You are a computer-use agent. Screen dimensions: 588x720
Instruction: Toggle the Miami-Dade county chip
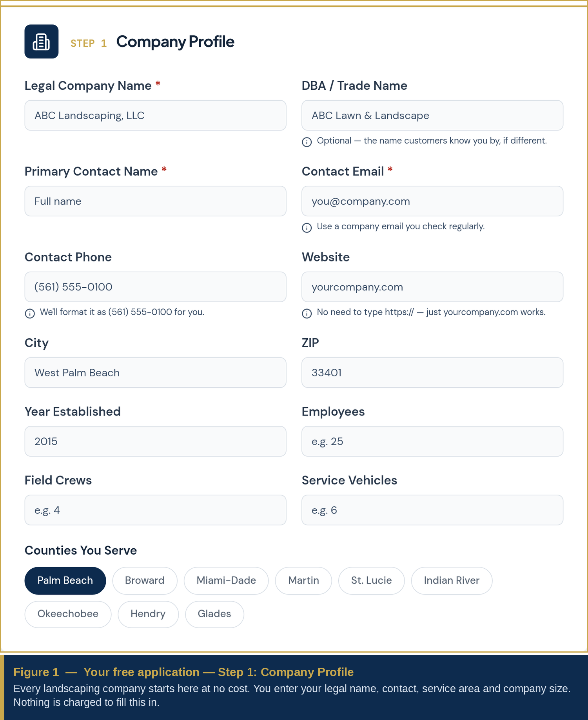point(226,580)
